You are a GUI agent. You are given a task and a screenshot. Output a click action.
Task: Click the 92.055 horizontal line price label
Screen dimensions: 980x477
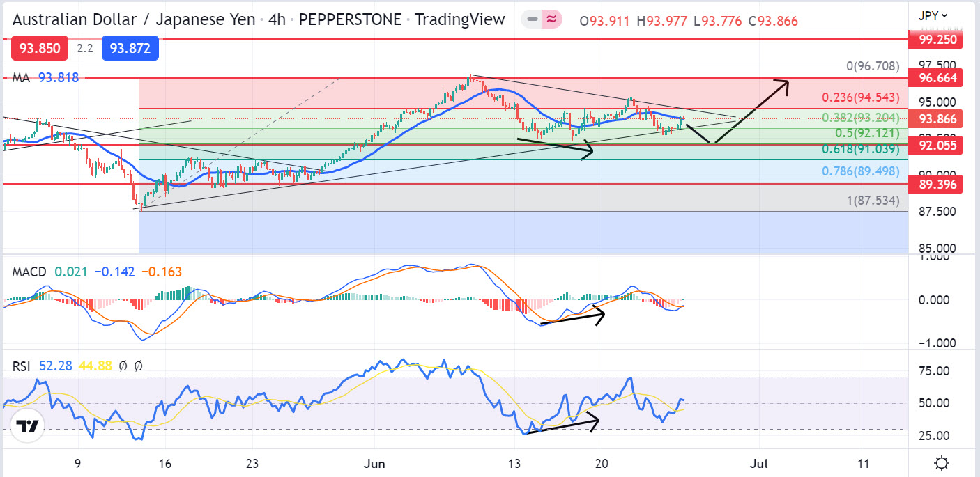(x=936, y=145)
